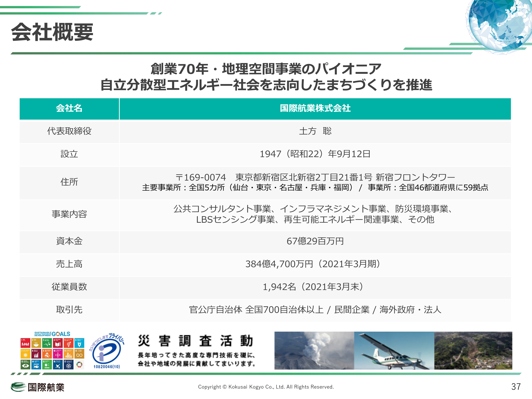Click the slide title 会社概要

click(52, 32)
